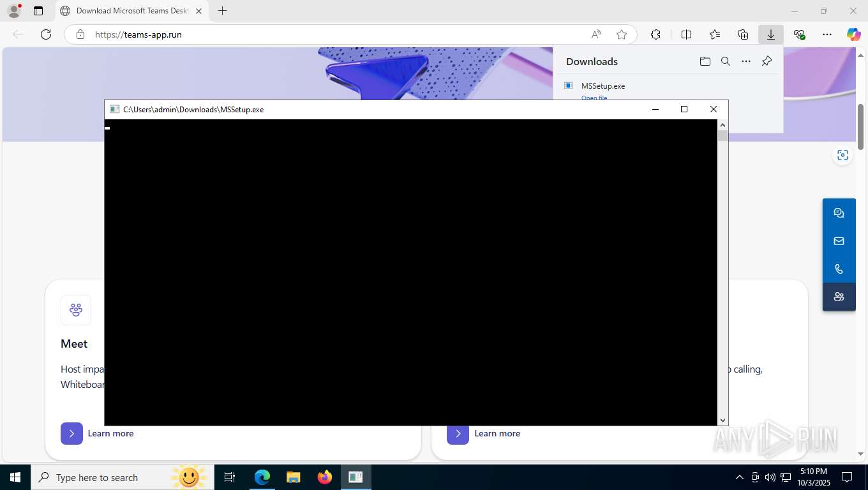
Task: Open the people icon in side widget
Action: (839, 297)
